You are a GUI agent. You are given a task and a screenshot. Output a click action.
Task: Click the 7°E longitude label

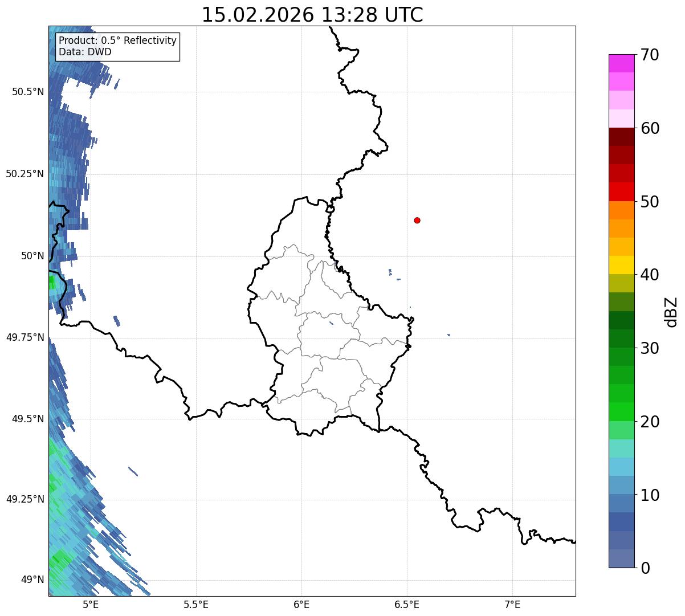point(512,604)
